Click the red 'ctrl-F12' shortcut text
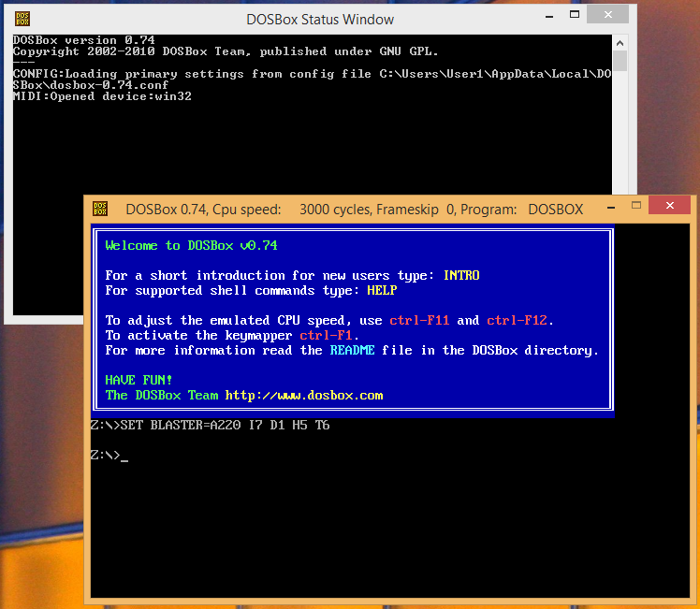The height and width of the screenshot is (609, 700). pyautogui.click(x=517, y=320)
